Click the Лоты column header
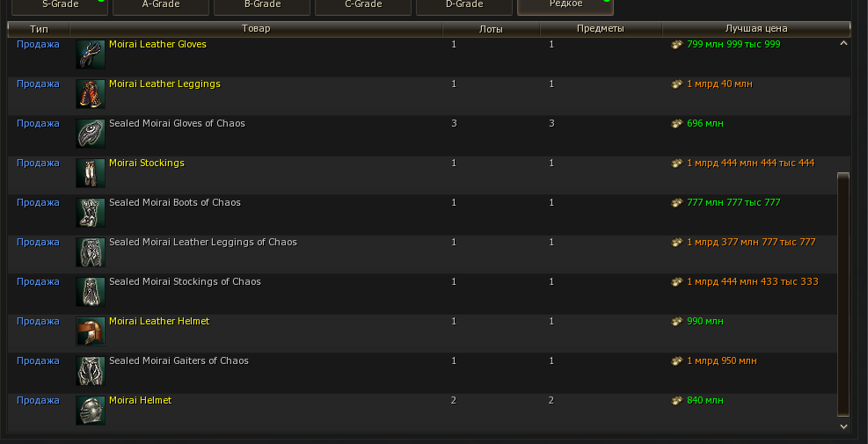The width and height of the screenshot is (868, 444). [491, 29]
